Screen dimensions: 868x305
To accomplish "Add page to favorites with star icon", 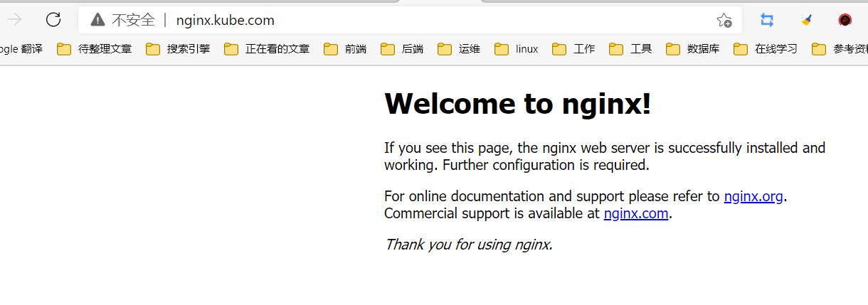I will tap(724, 20).
